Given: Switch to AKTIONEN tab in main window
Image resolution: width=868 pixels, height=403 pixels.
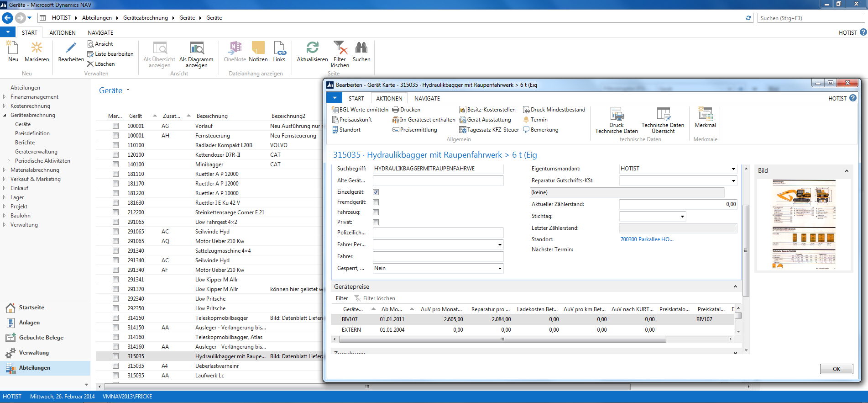Looking at the screenshot, I should [x=63, y=33].
